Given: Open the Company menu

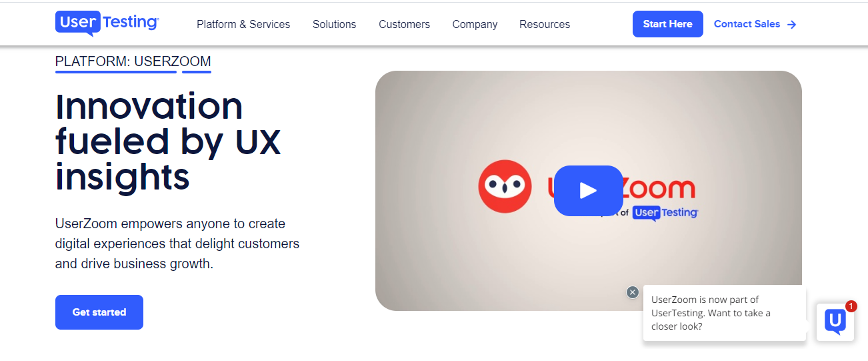Looking at the screenshot, I should click(475, 24).
